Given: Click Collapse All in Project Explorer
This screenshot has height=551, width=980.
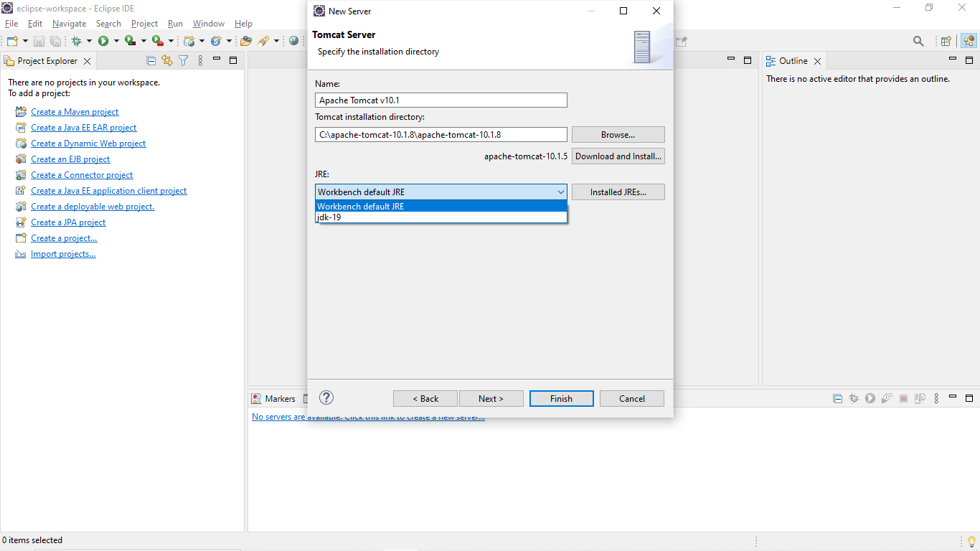Looking at the screenshot, I should pos(151,61).
